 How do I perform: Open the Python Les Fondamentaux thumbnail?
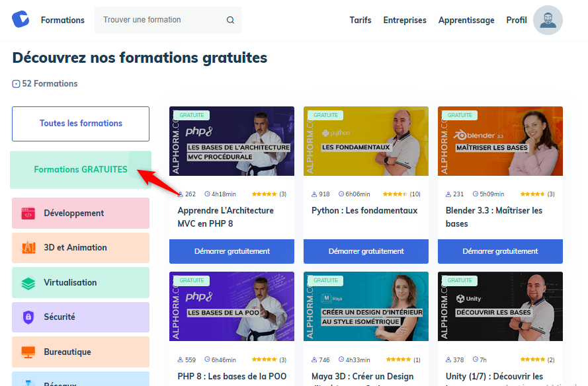(366, 141)
